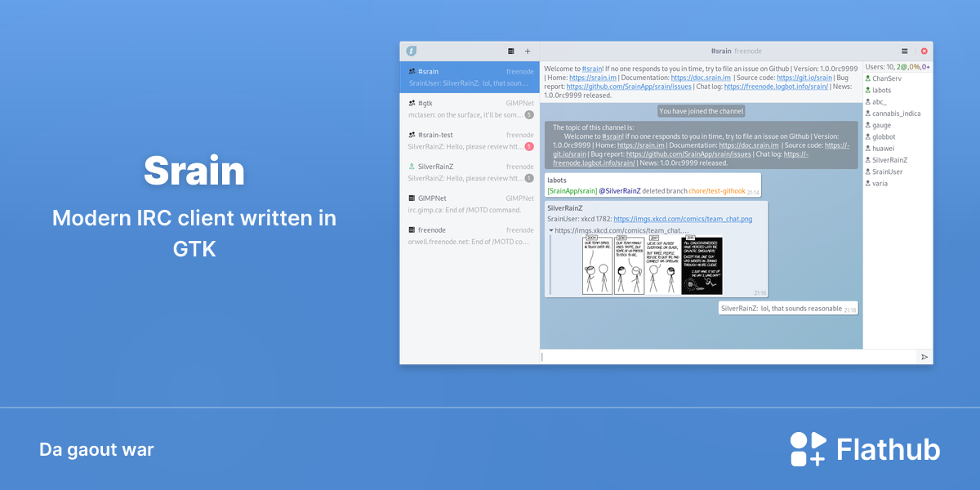Select SrainUser in the user list

(x=888, y=171)
